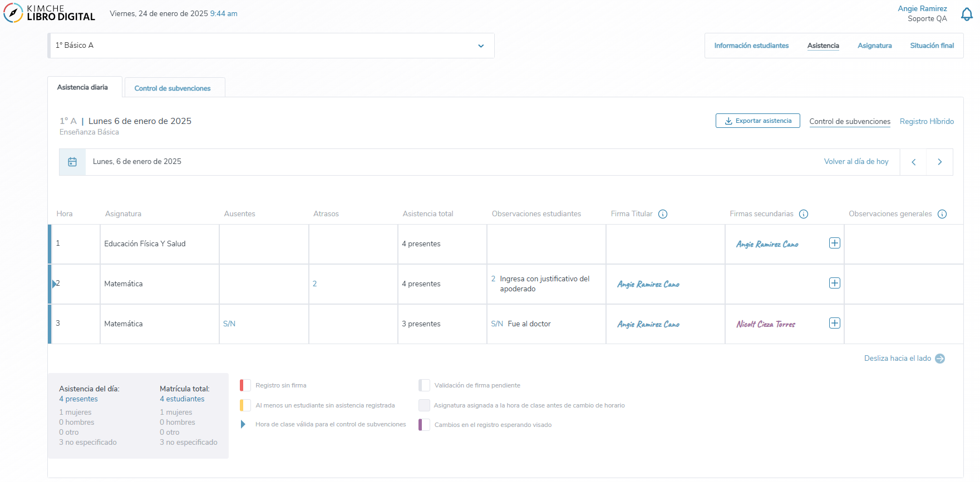Image resolution: width=980 pixels, height=482 pixels.
Task: Open the Situación final tab
Action: [932, 46]
